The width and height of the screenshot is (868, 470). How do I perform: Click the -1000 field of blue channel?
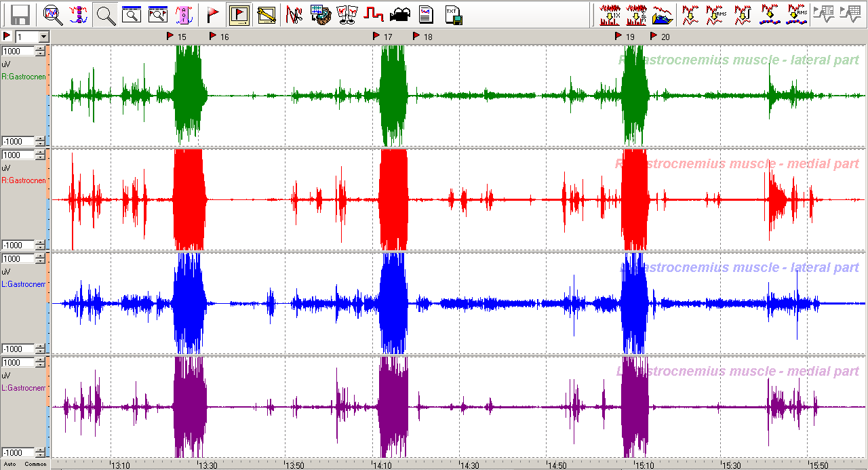(x=18, y=349)
